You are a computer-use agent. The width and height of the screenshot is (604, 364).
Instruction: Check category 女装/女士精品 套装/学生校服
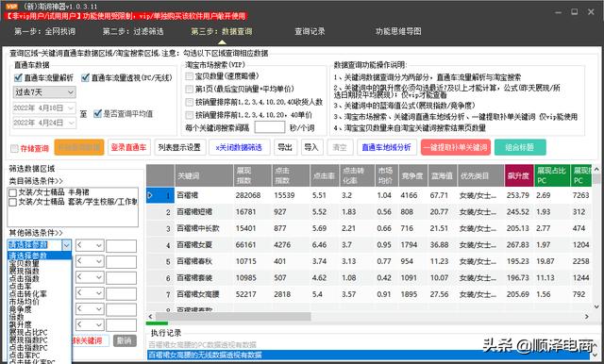[12, 202]
